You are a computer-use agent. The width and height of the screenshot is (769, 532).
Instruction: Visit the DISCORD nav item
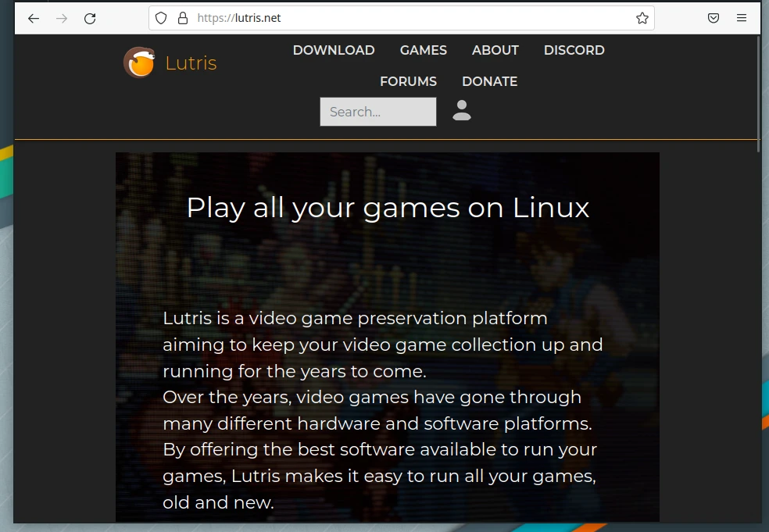(574, 50)
